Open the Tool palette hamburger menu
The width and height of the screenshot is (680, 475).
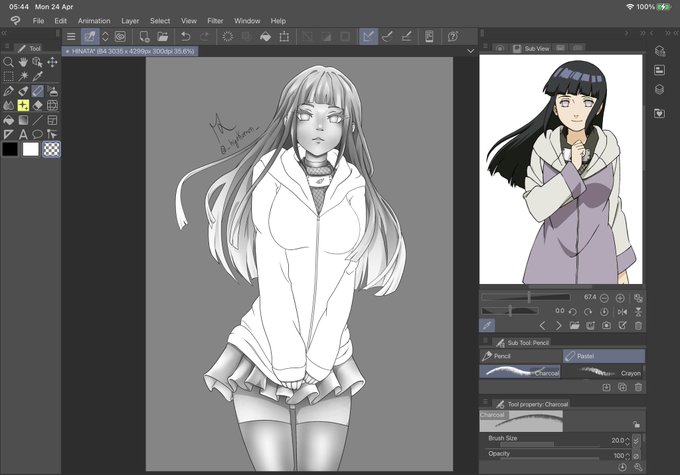7,46
